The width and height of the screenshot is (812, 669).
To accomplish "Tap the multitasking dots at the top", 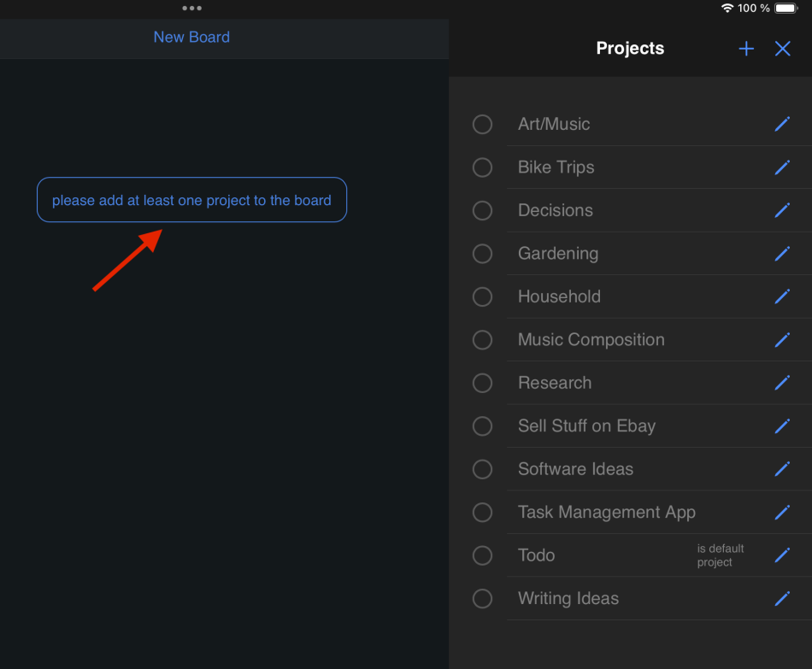I will click(191, 9).
